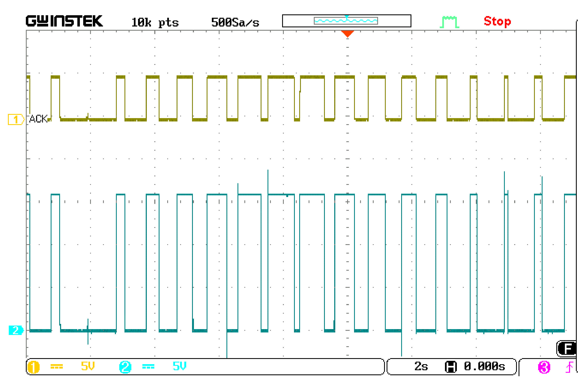The width and height of the screenshot is (588, 384).
Task: Click the 10k pts record length
Action: tap(155, 23)
